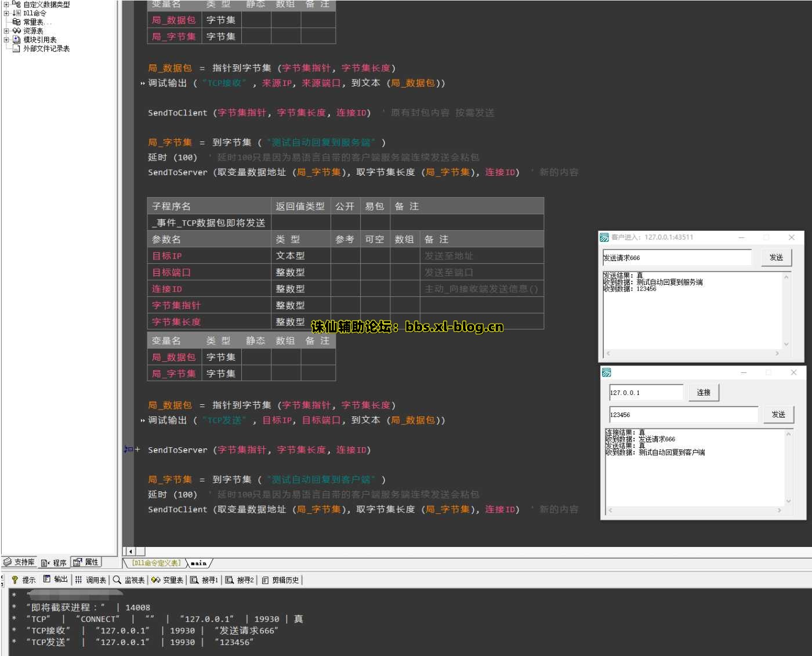Viewport: 812px width, 656px height.
Task: Open the 搜寻1 tab
Action: [204, 579]
